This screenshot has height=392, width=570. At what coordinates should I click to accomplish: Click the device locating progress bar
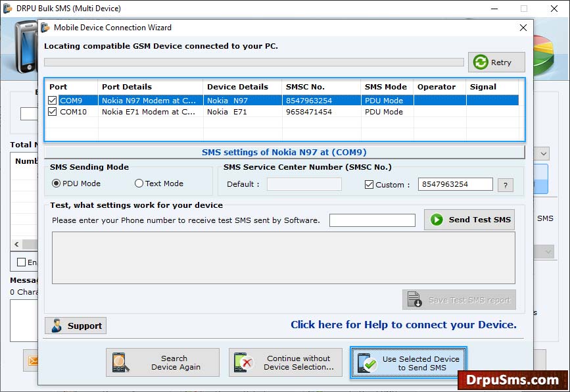point(254,62)
